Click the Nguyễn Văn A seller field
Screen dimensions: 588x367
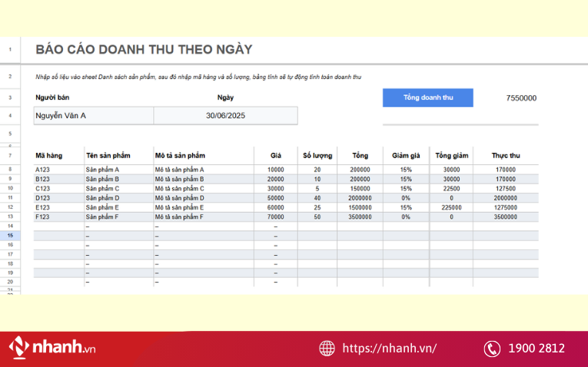click(94, 116)
